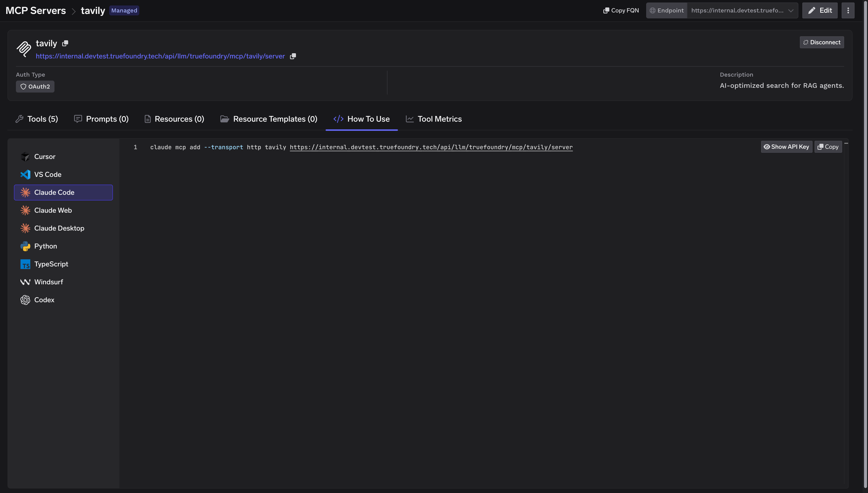Select VS Code in client list
868x493 pixels.
click(x=63, y=175)
